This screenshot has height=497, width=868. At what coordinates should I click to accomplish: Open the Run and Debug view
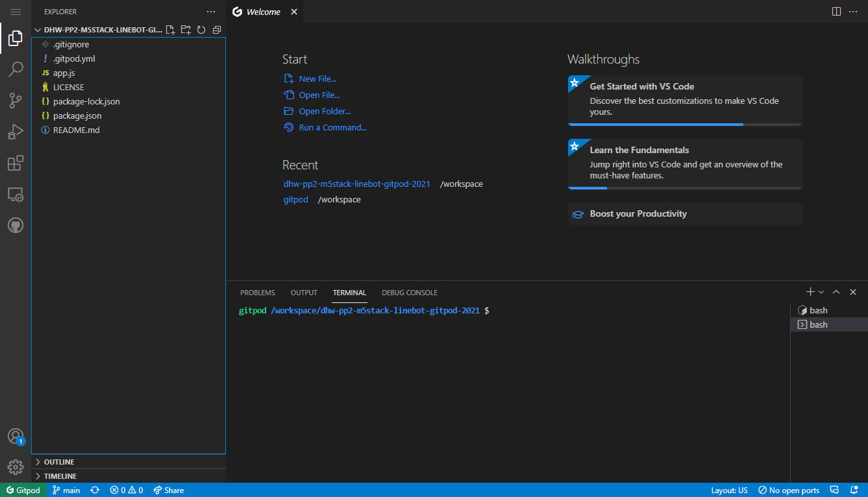coord(16,132)
